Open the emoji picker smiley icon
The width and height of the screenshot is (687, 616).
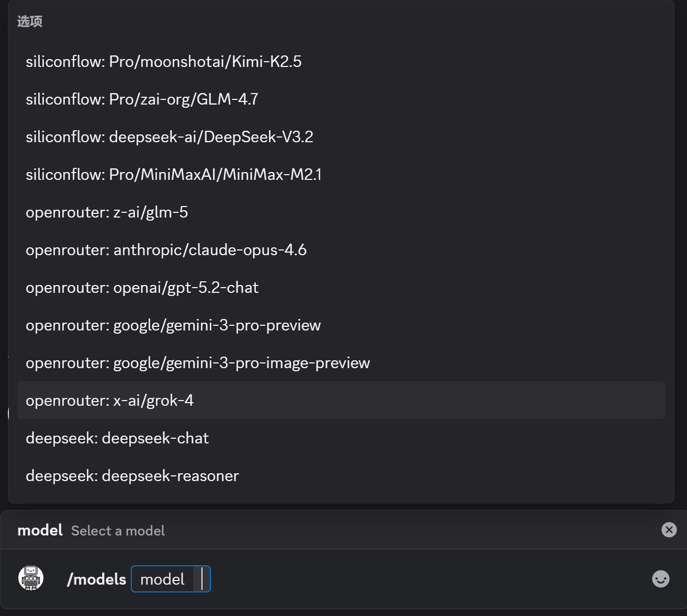660,579
